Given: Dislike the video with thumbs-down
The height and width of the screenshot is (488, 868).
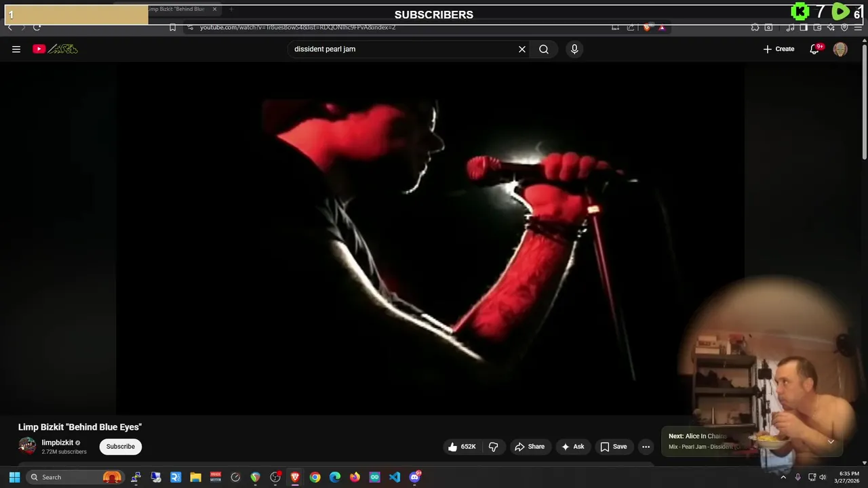Looking at the screenshot, I should click(494, 447).
